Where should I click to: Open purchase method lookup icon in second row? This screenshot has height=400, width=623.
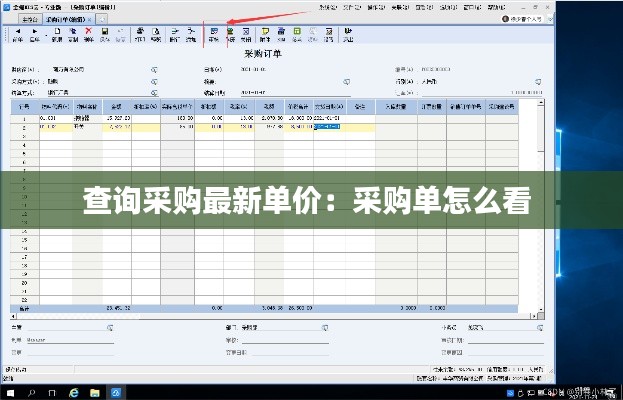154,82
